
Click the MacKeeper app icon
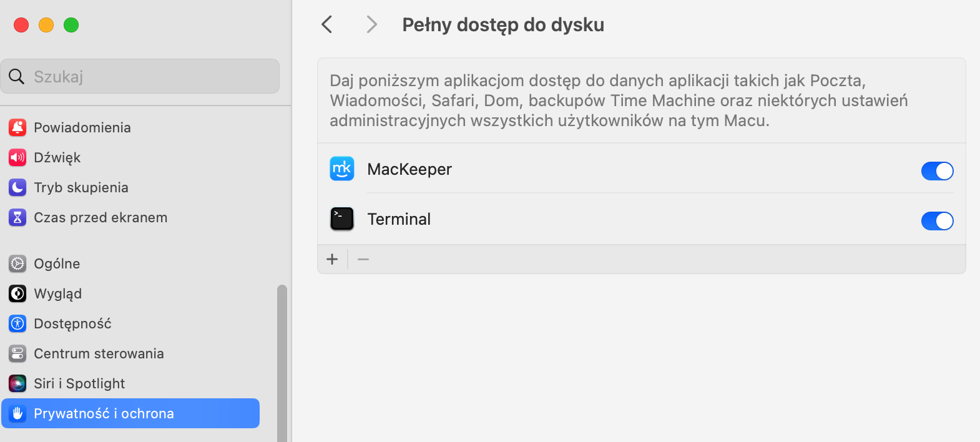click(x=342, y=169)
